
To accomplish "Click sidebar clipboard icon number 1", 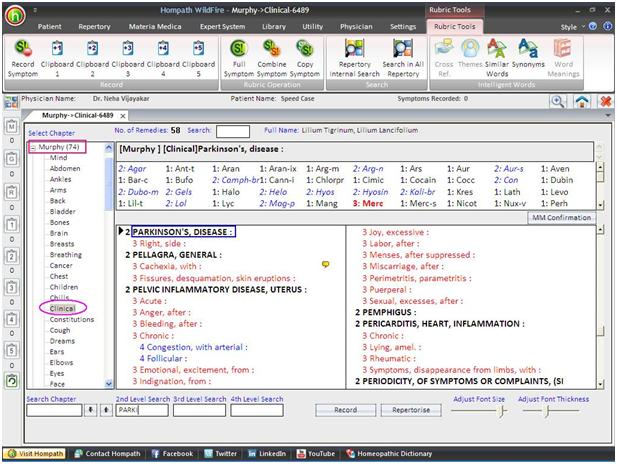I will click(x=12, y=224).
